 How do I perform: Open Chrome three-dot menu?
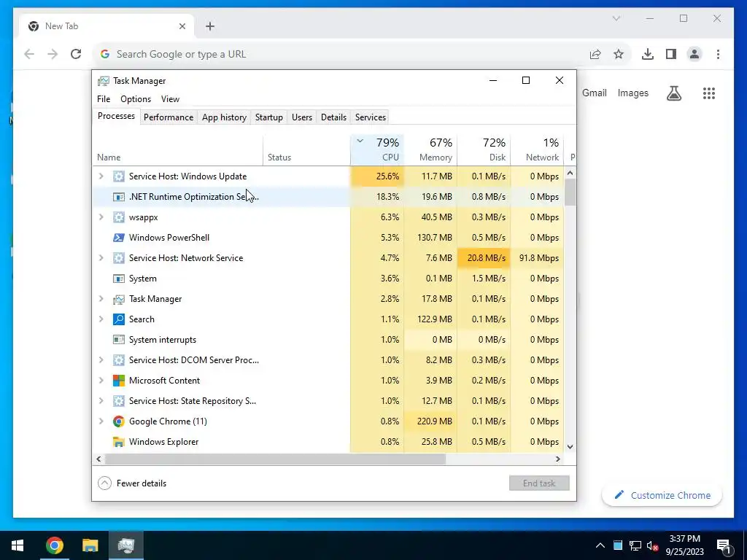(x=718, y=54)
